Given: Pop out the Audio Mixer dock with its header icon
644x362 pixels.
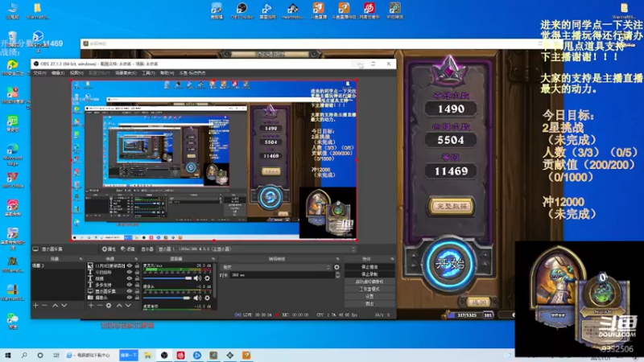Looking at the screenshot, I should point(213,258).
